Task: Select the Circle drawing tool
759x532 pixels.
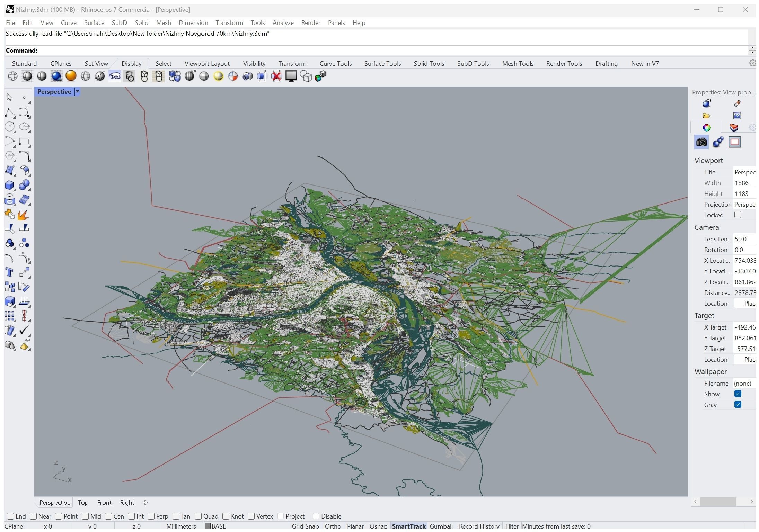Action: [x=10, y=127]
